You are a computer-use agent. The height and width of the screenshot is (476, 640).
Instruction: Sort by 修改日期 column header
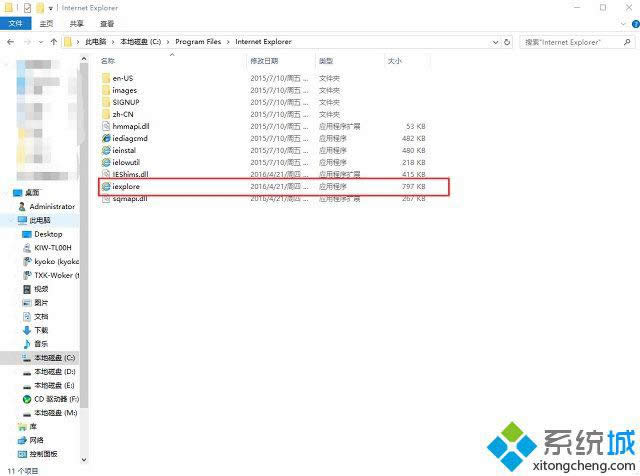point(264,61)
